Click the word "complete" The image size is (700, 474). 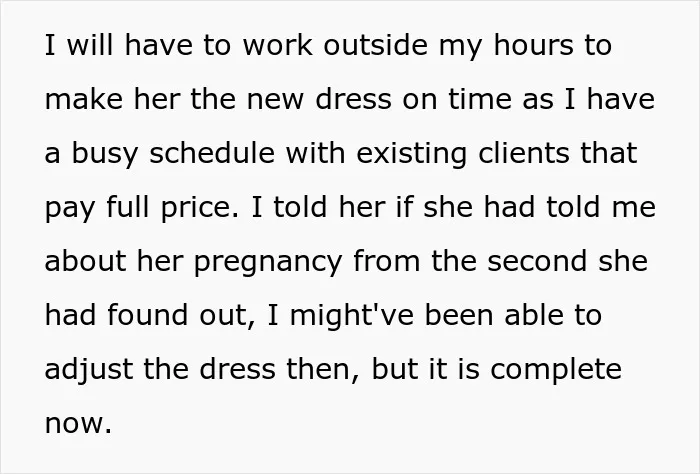click(556, 370)
